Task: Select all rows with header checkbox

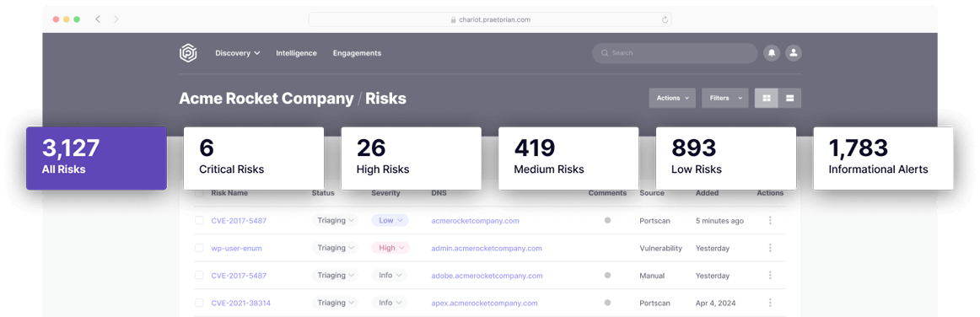Action: tap(199, 193)
